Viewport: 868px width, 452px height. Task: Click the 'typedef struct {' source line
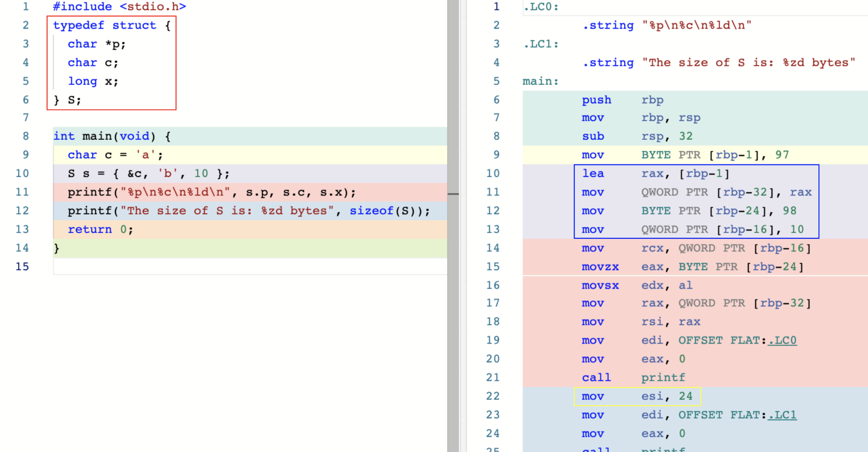[x=112, y=25]
